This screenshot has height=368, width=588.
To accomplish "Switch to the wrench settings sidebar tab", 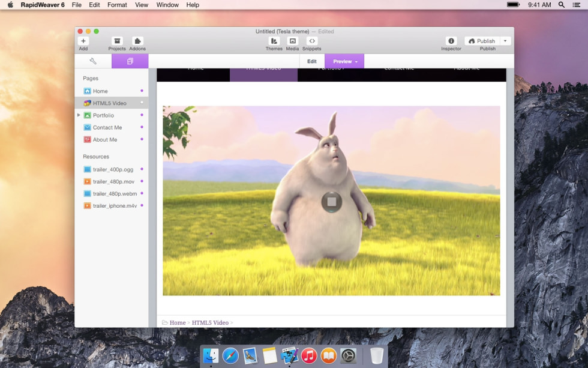I will (x=93, y=61).
